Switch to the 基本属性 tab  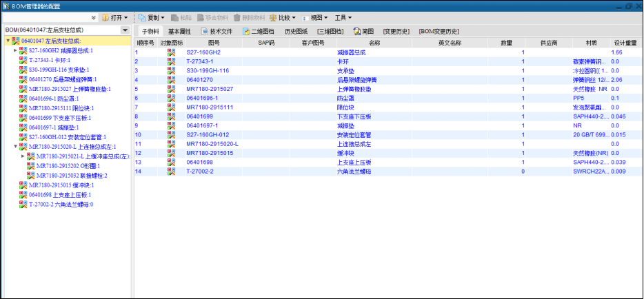coord(179,32)
